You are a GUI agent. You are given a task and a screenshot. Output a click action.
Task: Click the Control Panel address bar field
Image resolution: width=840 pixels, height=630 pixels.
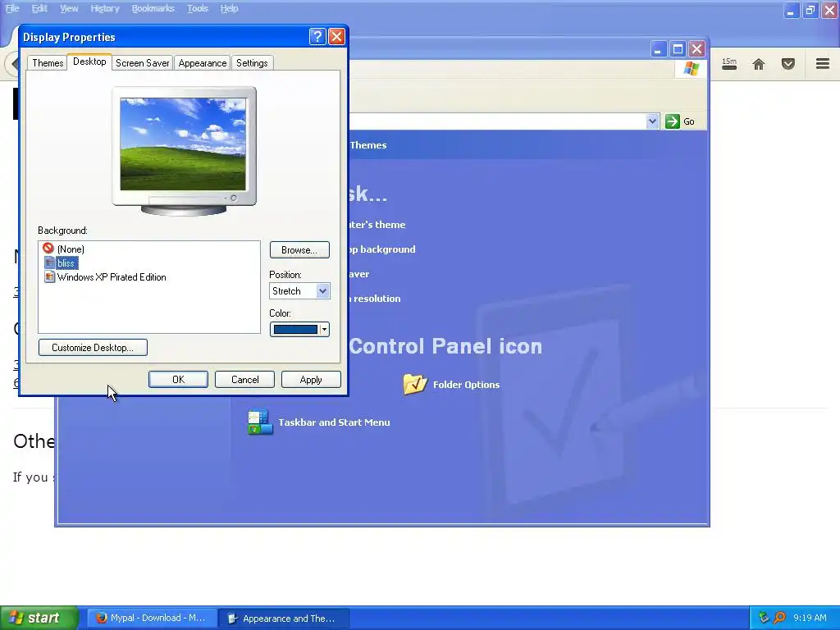click(x=497, y=121)
